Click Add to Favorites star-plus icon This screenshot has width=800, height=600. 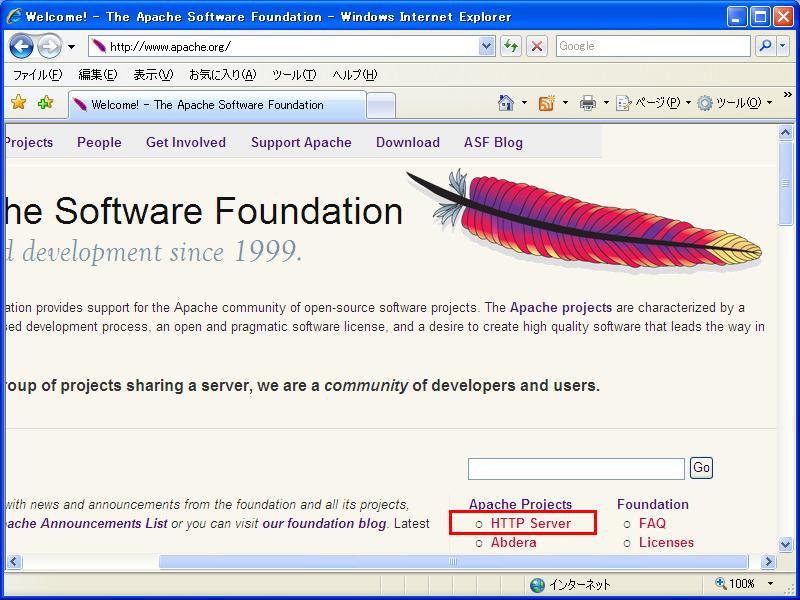(x=45, y=103)
